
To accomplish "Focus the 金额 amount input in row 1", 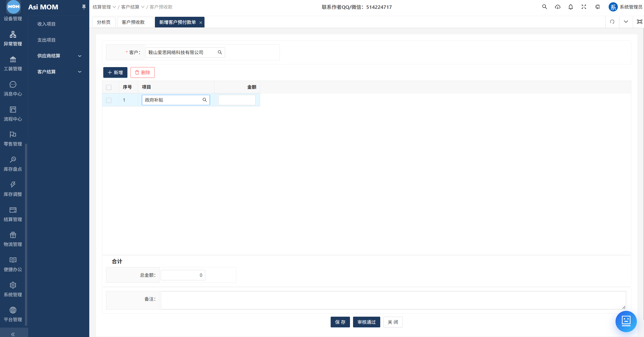I will (237, 100).
